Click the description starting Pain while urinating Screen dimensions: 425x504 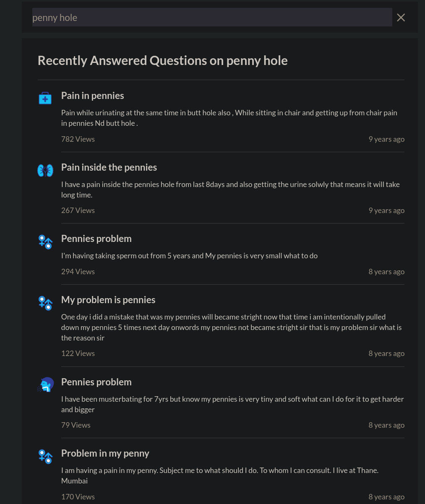pos(229,118)
